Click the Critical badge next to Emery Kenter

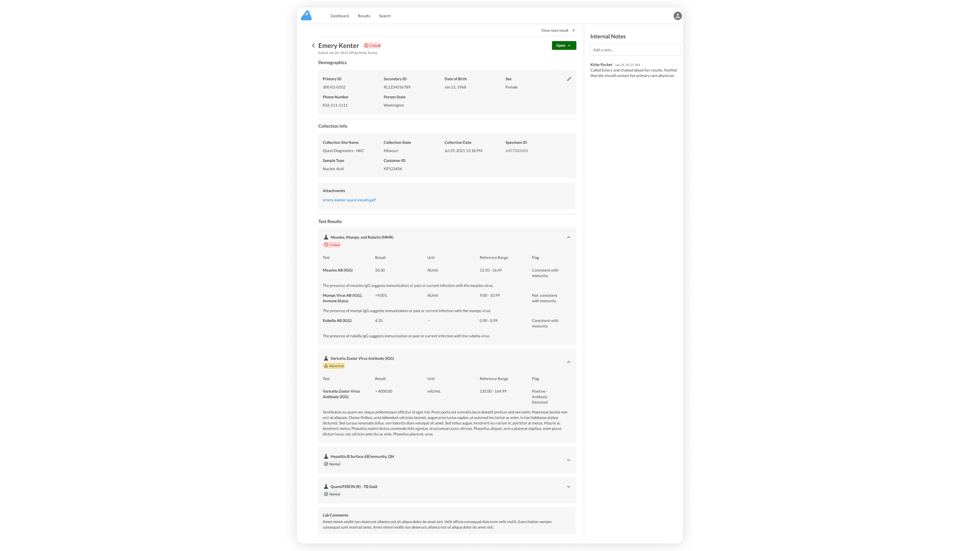[372, 45]
